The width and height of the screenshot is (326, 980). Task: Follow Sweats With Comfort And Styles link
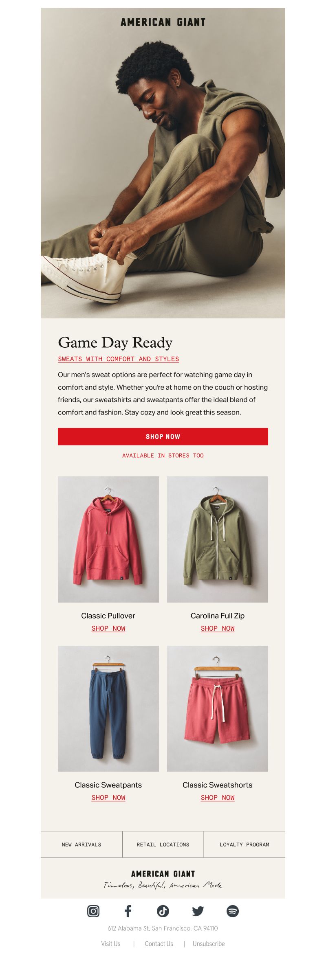119,359
